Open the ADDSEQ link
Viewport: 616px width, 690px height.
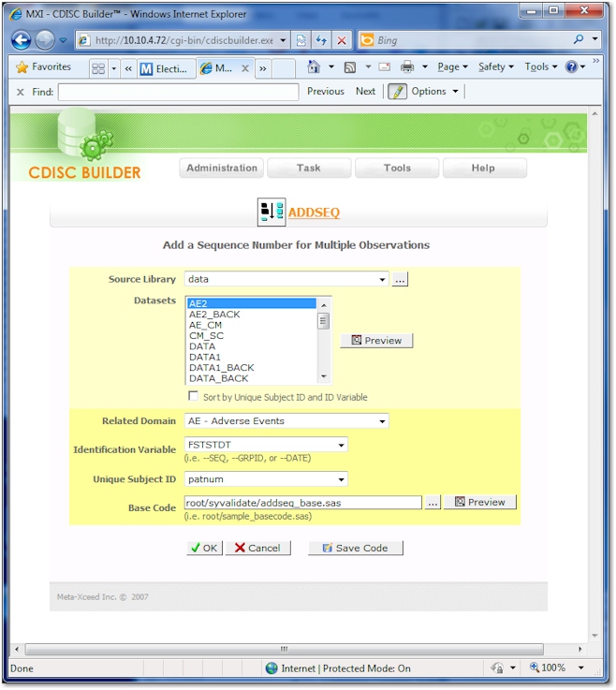[x=315, y=213]
